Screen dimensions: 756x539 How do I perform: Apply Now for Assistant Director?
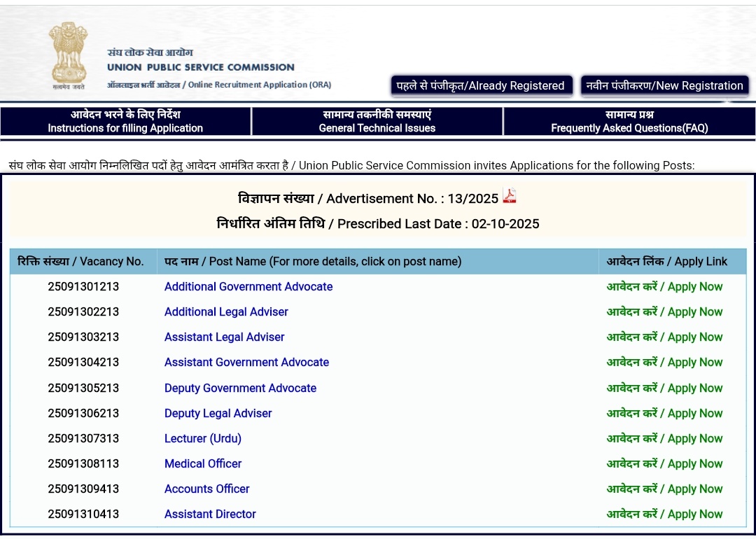(664, 514)
